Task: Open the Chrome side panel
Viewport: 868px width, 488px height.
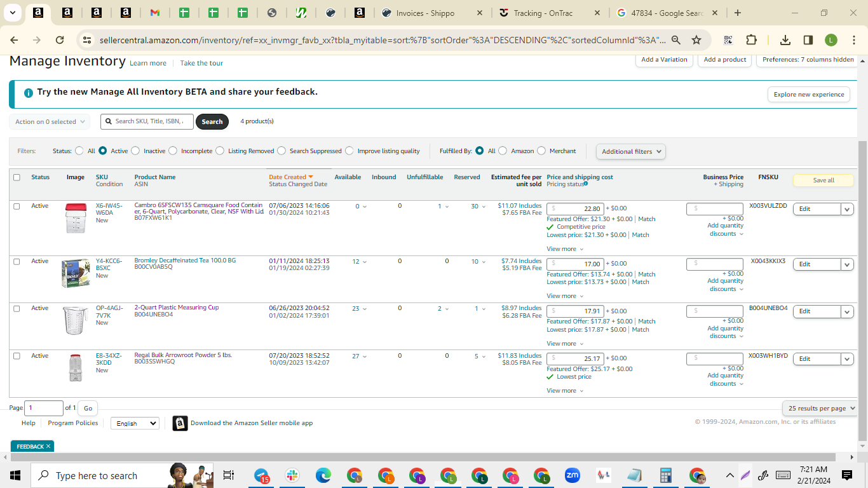Action: tap(808, 40)
